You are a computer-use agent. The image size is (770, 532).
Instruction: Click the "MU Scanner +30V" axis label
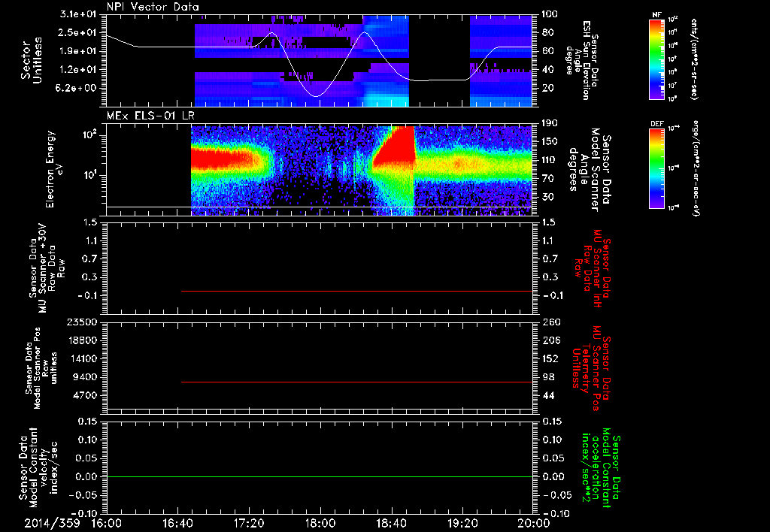44,268
